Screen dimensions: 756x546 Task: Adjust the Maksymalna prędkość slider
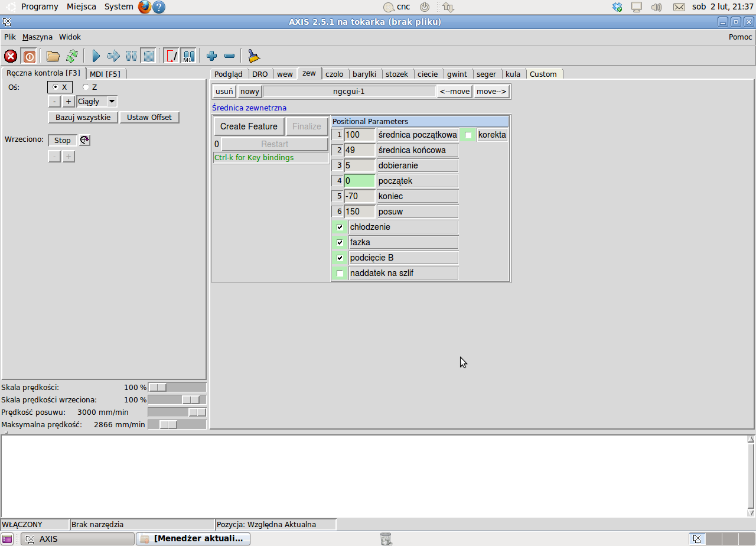(177, 425)
